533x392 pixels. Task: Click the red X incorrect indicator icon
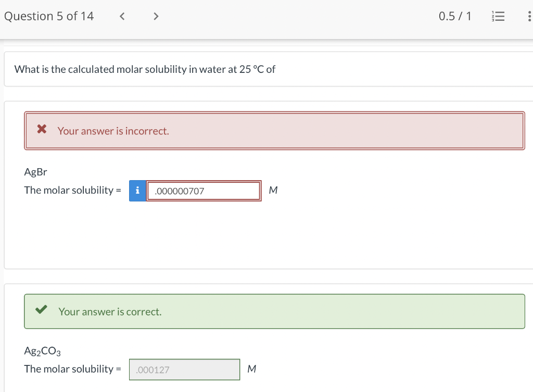(x=41, y=130)
